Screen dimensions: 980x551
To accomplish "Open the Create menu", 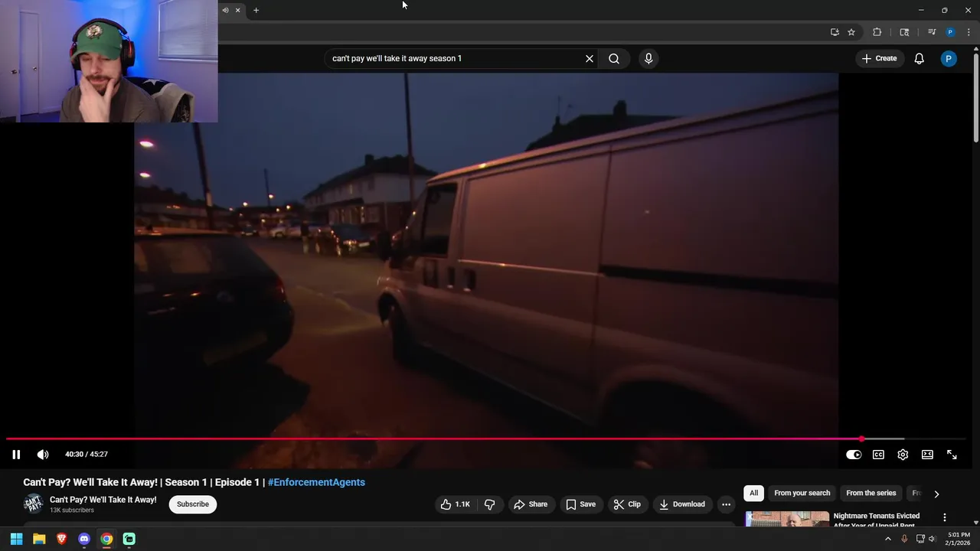I will point(879,58).
